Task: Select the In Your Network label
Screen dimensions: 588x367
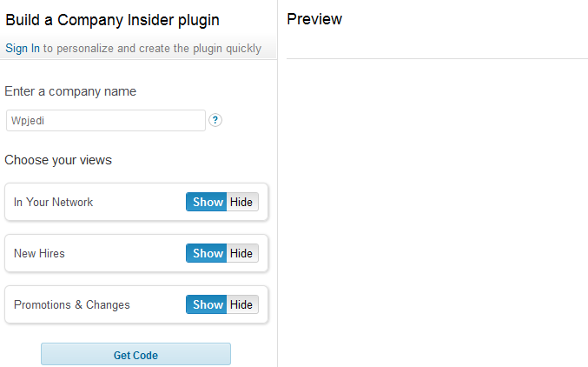Action: coord(53,202)
